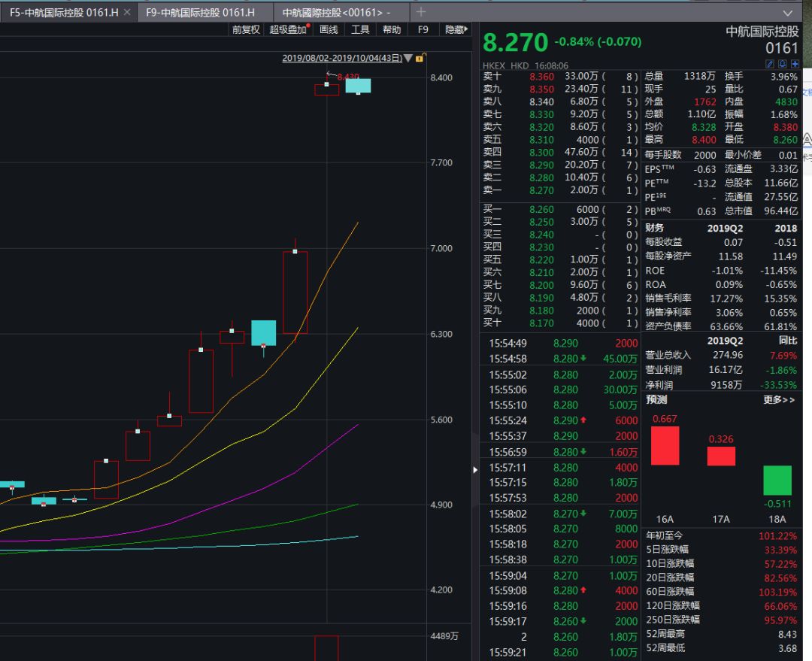Add stock to watchlist with plus icon
812x661 pixels.
pos(795,65)
